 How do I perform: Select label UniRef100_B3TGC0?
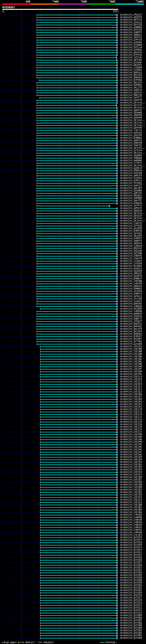(131, 613)
